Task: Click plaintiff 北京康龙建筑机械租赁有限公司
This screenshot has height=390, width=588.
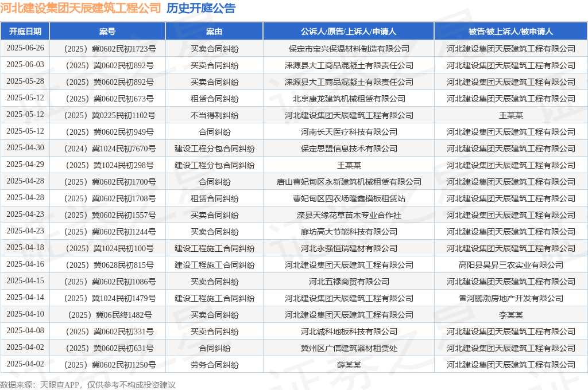Action: coord(349,99)
